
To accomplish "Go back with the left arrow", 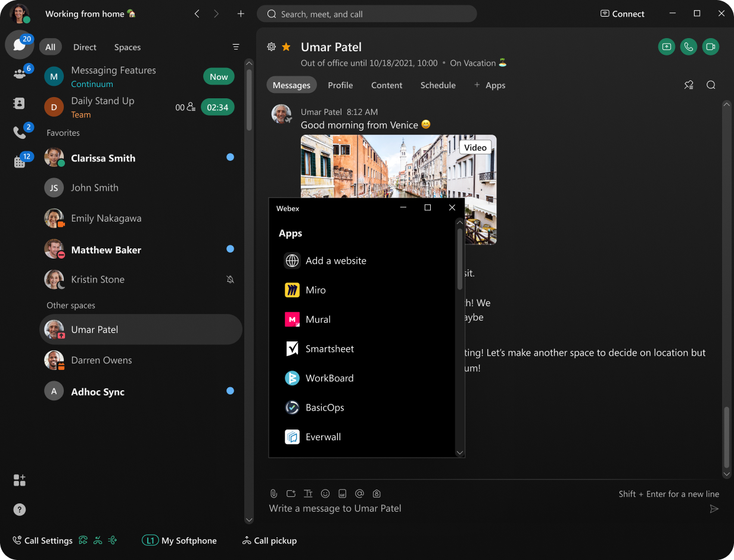I will click(x=197, y=14).
